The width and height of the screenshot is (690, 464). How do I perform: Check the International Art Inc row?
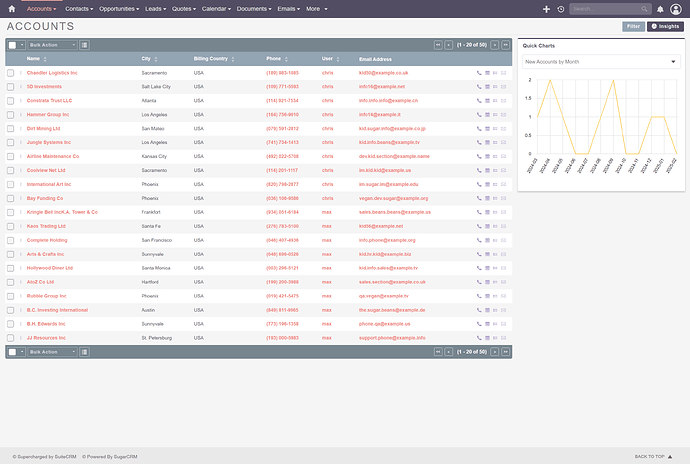(x=11, y=184)
